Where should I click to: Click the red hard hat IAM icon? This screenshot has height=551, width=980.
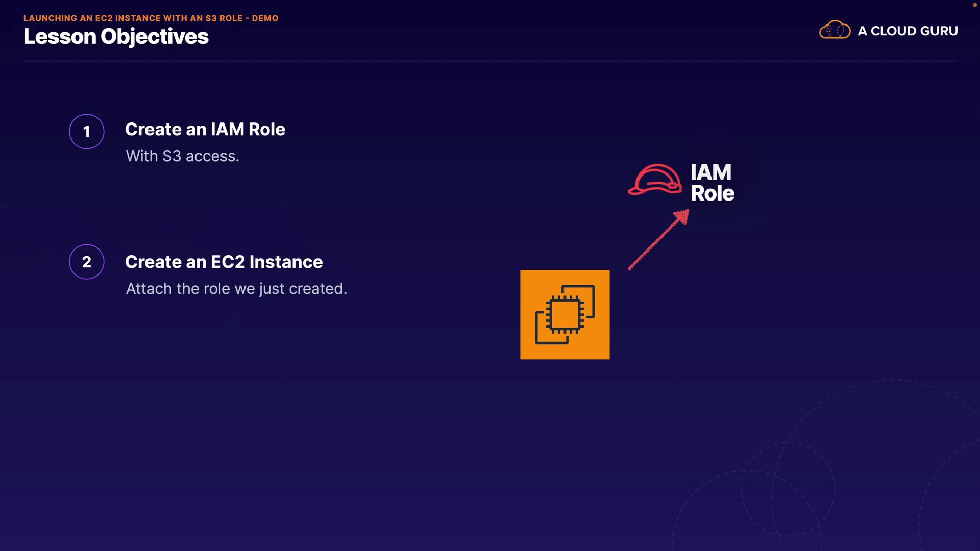point(654,180)
